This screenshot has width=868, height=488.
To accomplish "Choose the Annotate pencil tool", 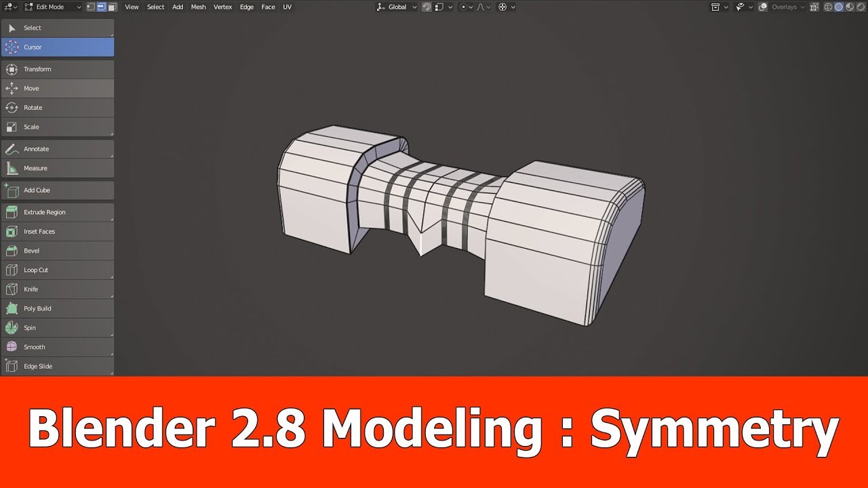I will pyautogui.click(x=58, y=149).
